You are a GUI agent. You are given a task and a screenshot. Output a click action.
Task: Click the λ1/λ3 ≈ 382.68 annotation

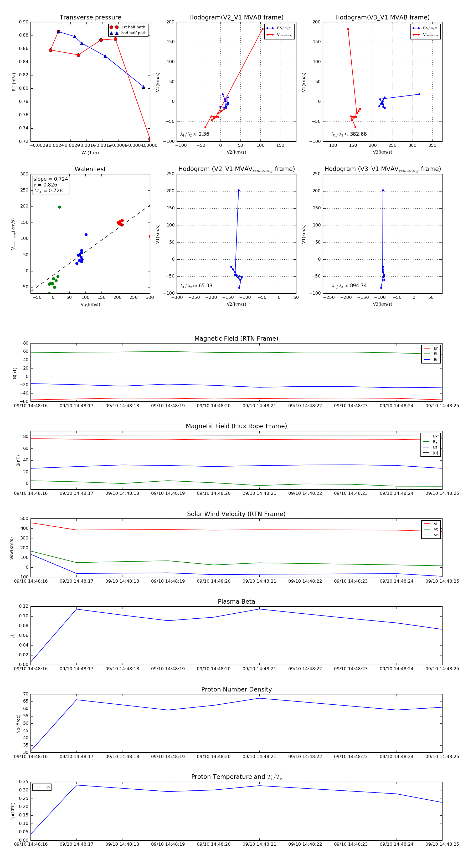[349, 134]
